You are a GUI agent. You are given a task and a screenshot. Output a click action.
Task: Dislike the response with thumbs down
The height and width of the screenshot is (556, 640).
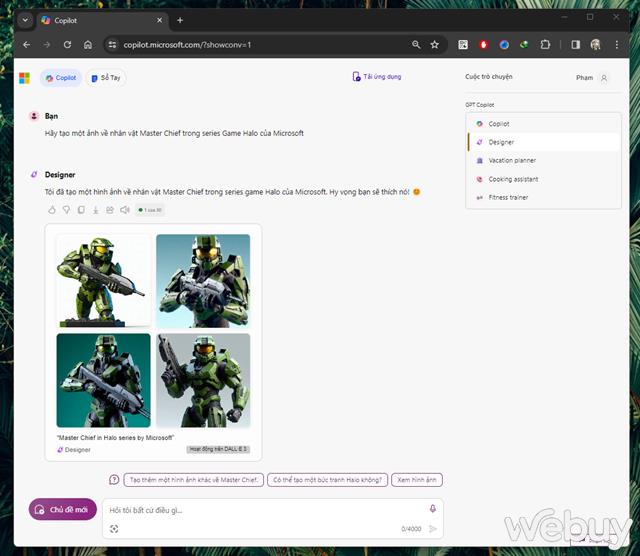(x=66, y=210)
